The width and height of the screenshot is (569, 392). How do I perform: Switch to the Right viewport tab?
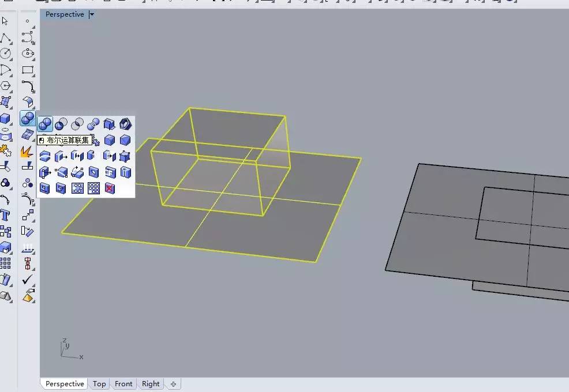pos(150,383)
